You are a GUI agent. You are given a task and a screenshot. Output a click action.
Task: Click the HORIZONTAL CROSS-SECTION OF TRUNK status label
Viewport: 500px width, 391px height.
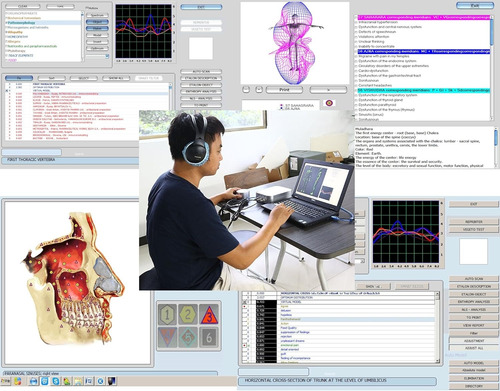(315, 380)
